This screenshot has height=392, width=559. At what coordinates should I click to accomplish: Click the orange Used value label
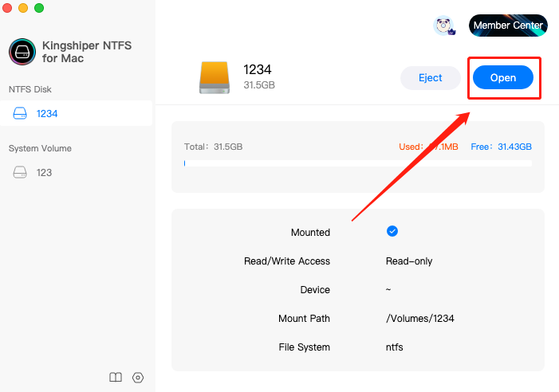point(428,147)
